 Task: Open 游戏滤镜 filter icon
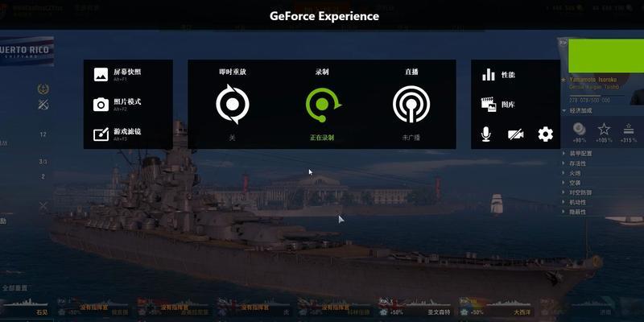pos(101,134)
